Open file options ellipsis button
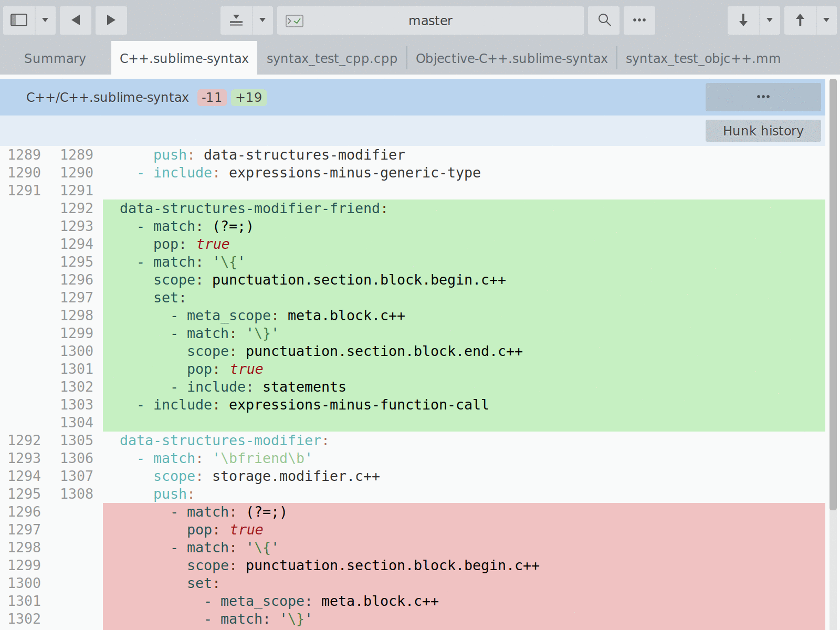840x630 pixels. (763, 97)
